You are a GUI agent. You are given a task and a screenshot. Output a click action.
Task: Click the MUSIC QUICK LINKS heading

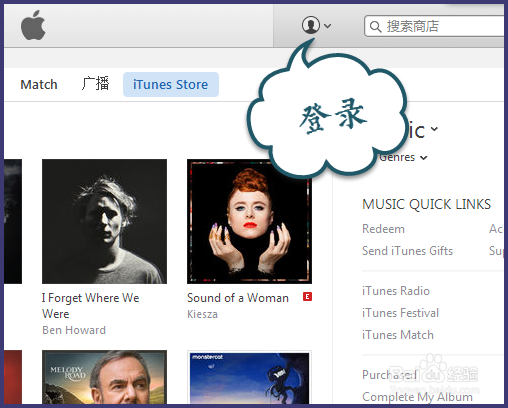pyautogui.click(x=427, y=204)
